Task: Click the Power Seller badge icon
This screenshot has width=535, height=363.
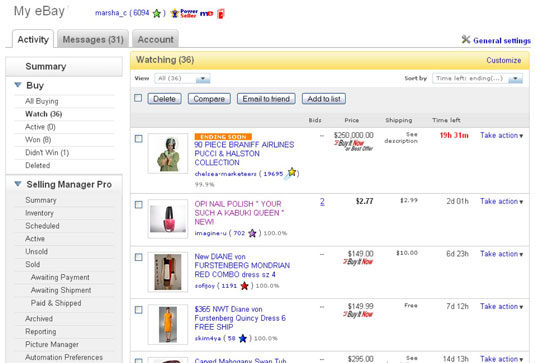Action: (x=184, y=13)
